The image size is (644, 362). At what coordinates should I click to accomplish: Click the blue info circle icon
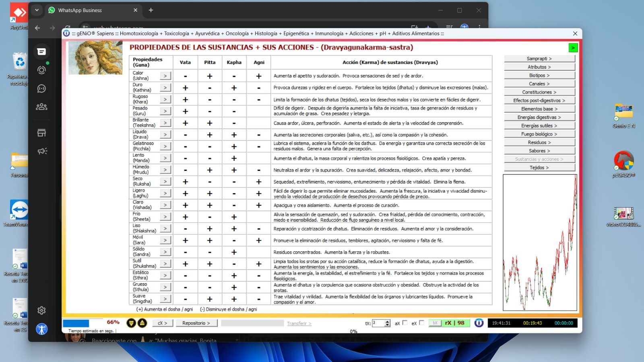[x=479, y=323]
